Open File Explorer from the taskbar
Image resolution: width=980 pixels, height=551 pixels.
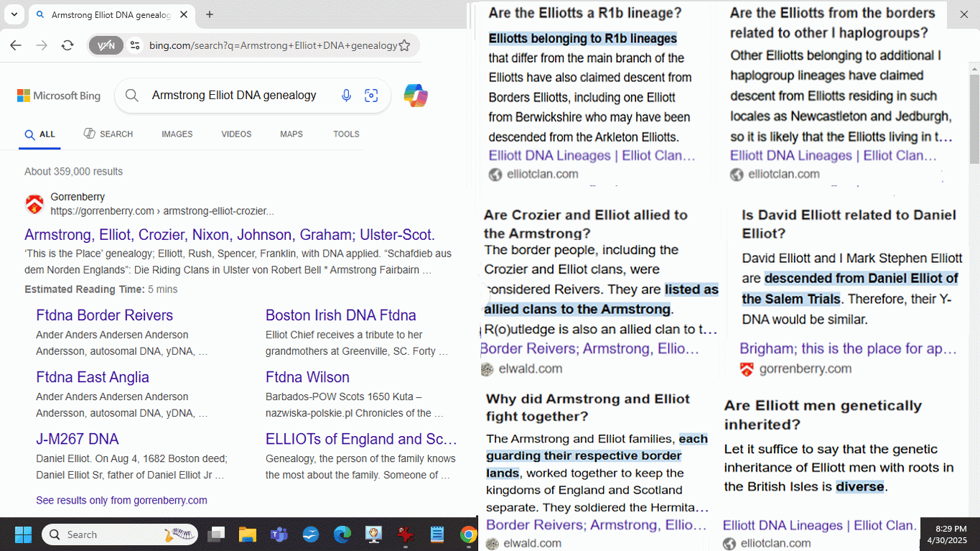click(x=248, y=534)
